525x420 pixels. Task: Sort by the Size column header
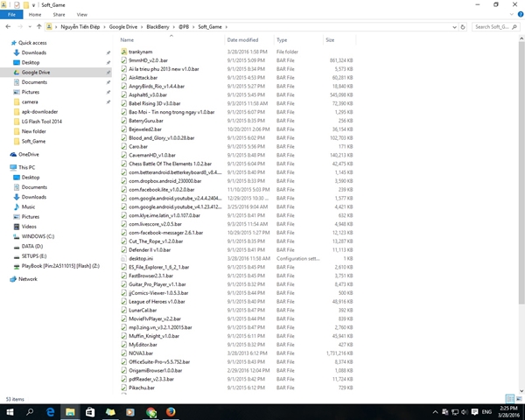pyautogui.click(x=330, y=40)
